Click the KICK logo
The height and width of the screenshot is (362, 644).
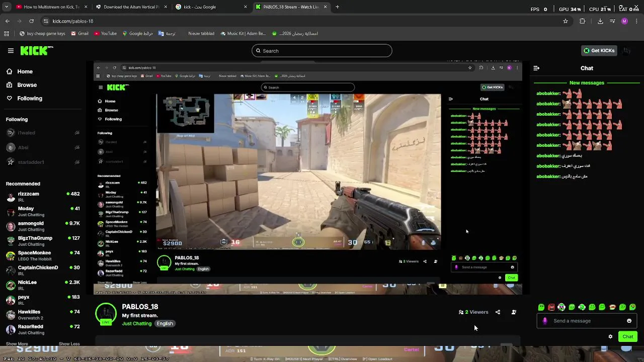[x=37, y=50]
